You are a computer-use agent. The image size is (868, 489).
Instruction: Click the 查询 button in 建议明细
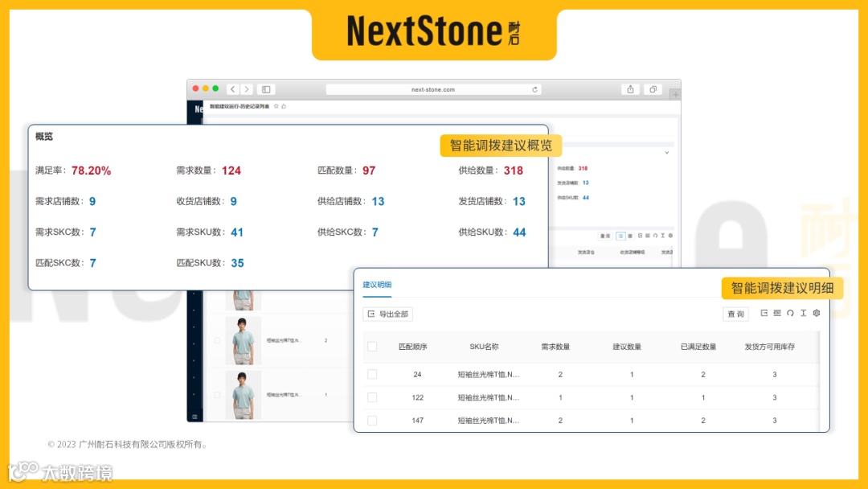735,314
